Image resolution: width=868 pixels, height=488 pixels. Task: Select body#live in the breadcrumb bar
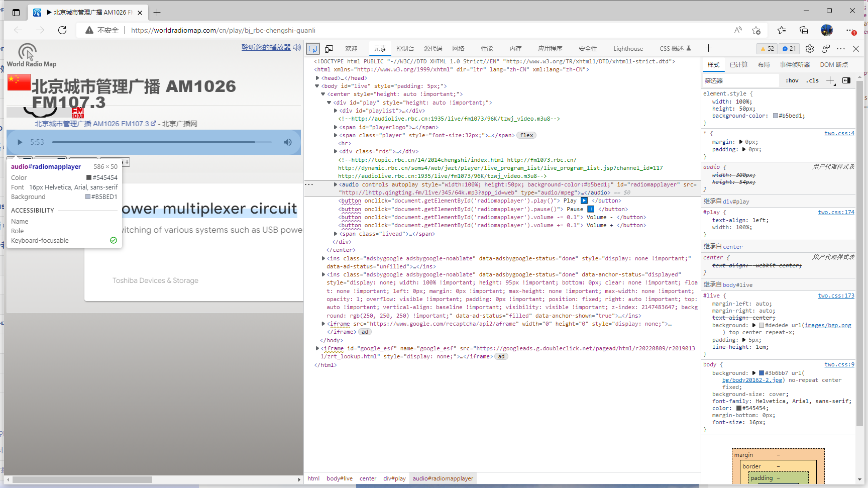click(x=340, y=478)
